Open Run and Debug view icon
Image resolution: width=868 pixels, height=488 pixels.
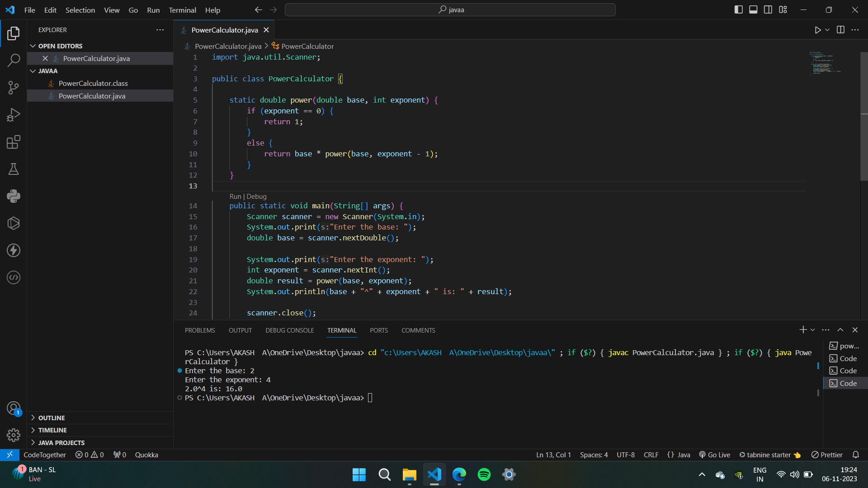14,115
